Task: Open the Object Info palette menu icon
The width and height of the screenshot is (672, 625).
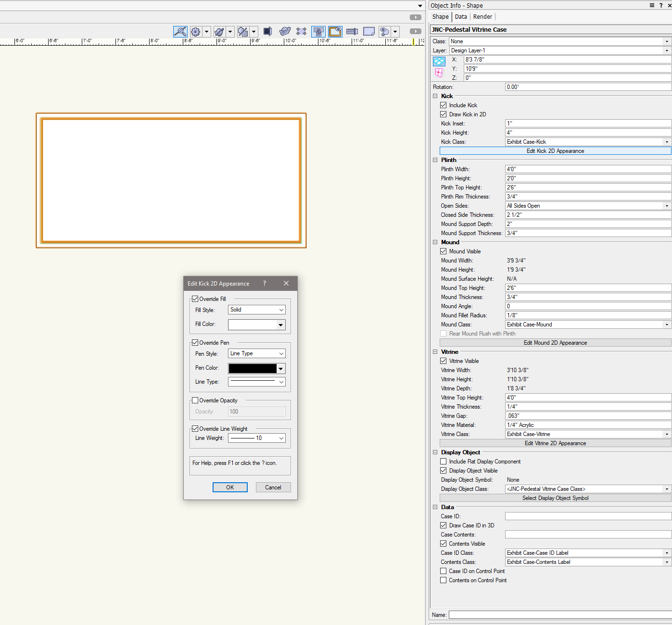Action: coord(652,5)
